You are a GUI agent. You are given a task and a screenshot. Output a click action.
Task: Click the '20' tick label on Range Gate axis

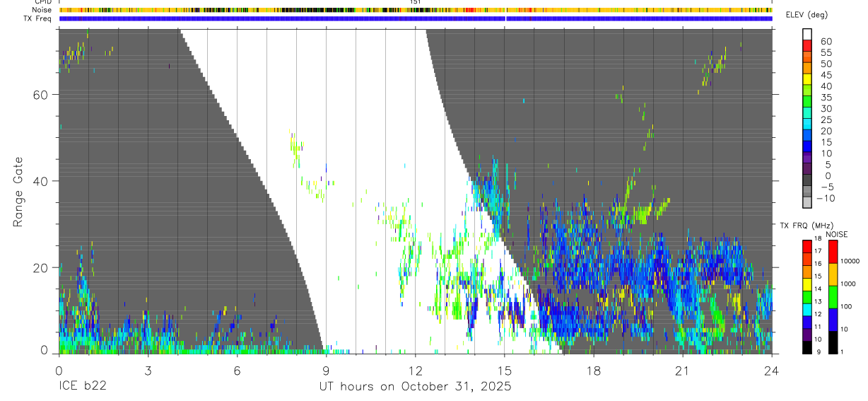coord(40,267)
